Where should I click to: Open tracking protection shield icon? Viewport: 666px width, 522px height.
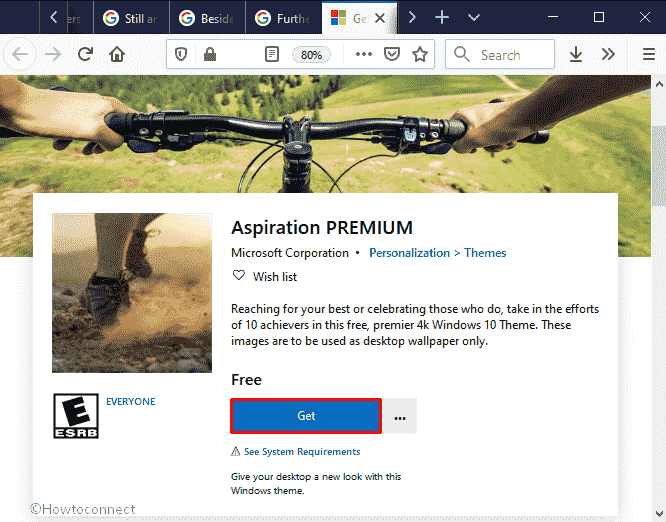[181, 54]
